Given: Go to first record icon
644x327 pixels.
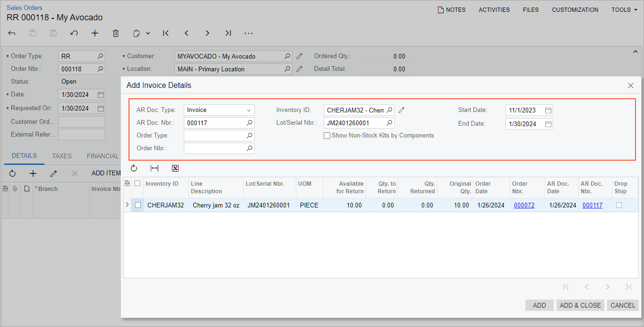Looking at the screenshot, I should coord(166,33).
